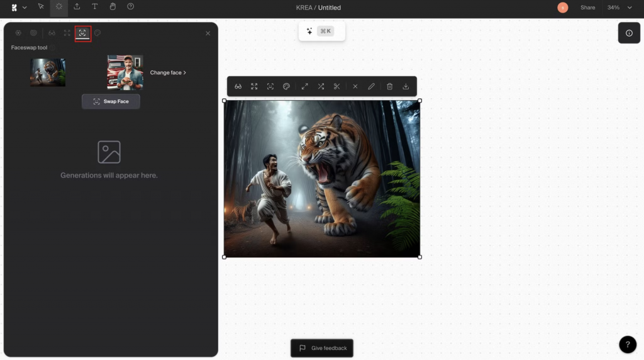
Task: Open the help question mark bubble
Action: click(628, 344)
